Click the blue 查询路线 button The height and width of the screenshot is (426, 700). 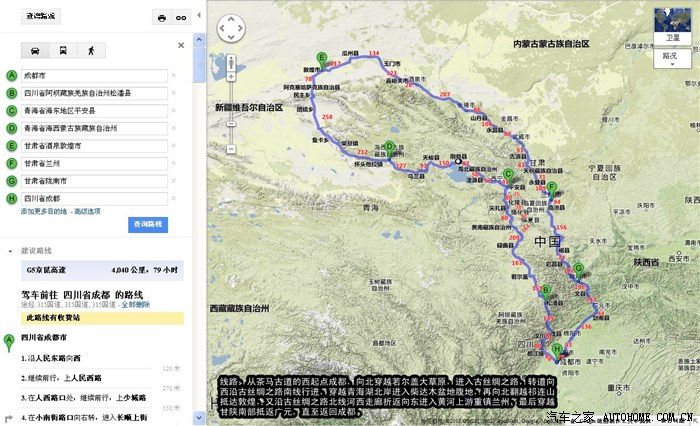click(x=152, y=225)
